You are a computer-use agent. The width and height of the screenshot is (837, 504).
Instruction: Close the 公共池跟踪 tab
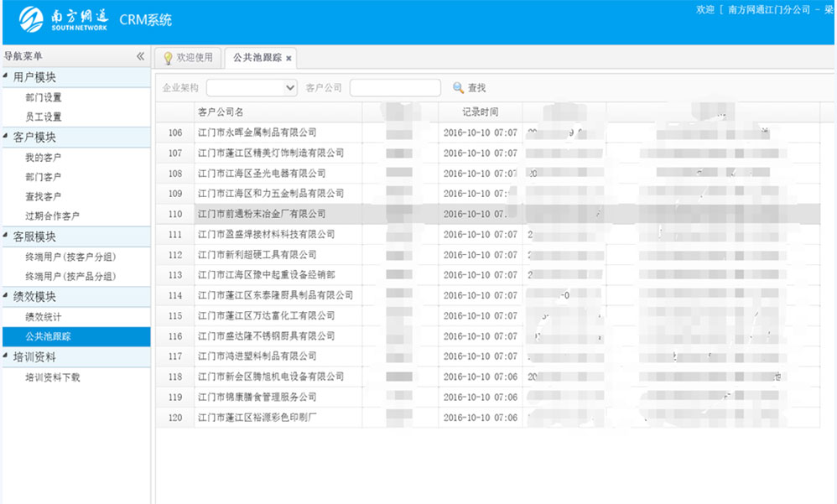pyautogui.click(x=289, y=59)
